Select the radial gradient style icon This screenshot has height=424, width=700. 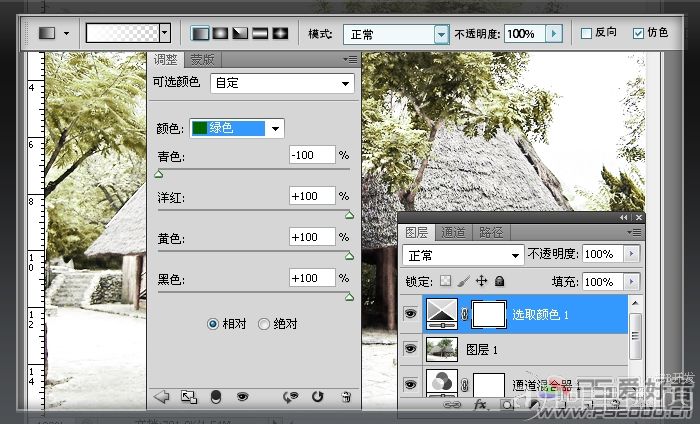point(220,33)
